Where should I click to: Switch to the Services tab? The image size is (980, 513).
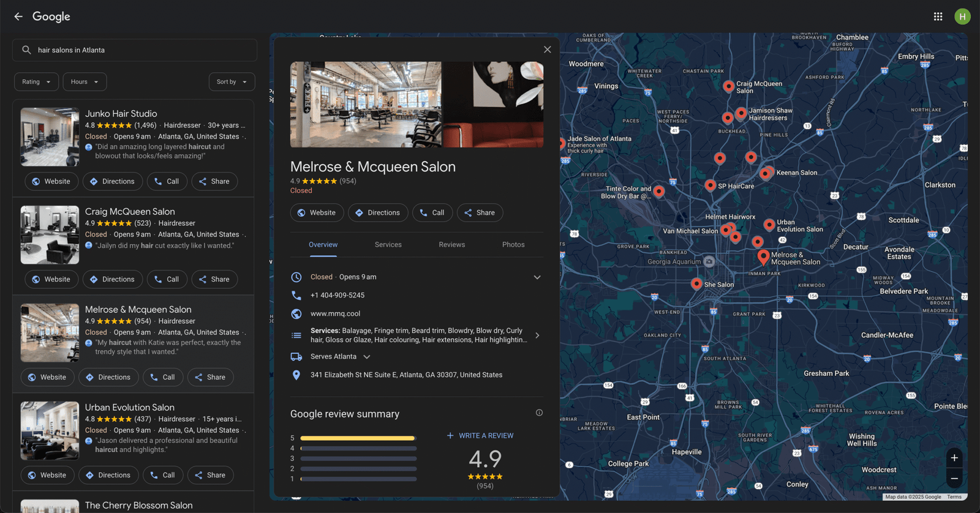pos(388,245)
